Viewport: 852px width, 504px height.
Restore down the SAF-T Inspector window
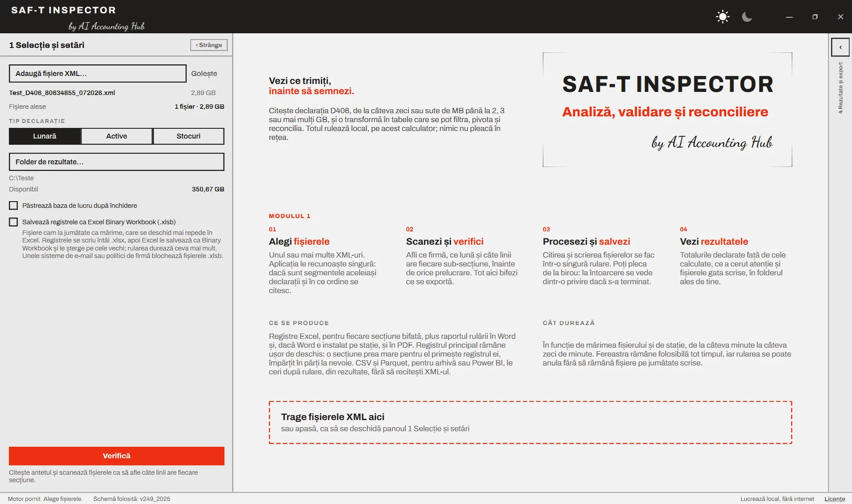coord(815,17)
